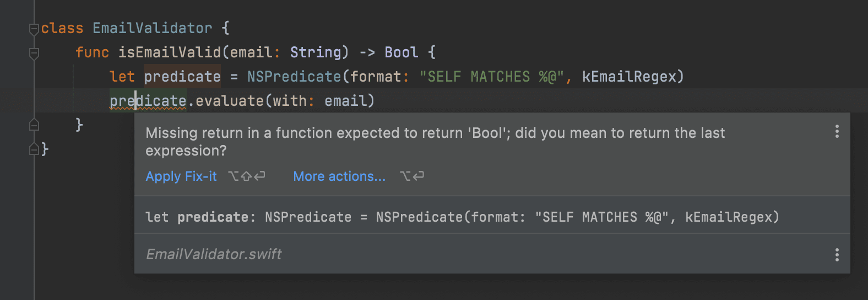Click the String parameter type in signature
This screenshot has width=868, height=300.
tap(316, 52)
